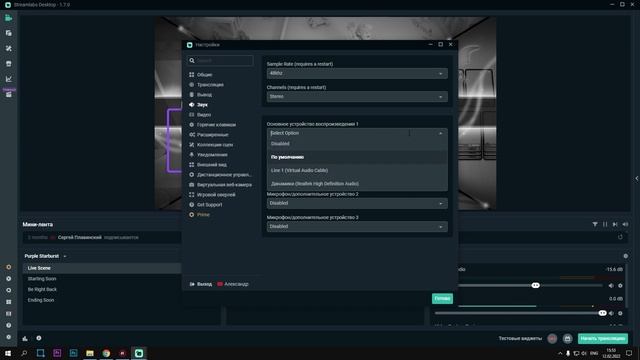Click Начать трансляцию button

[x=602, y=338]
